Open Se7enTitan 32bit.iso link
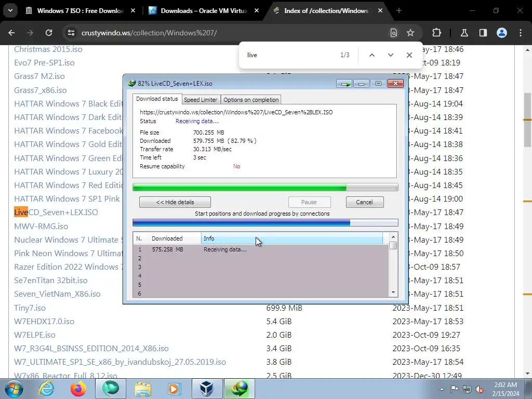This screenshot has width=532, height=399. point(51,281)
